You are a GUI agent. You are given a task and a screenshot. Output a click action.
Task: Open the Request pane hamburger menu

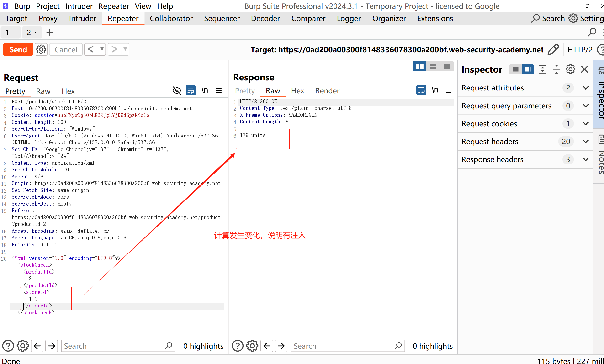(x=219, y=91)
